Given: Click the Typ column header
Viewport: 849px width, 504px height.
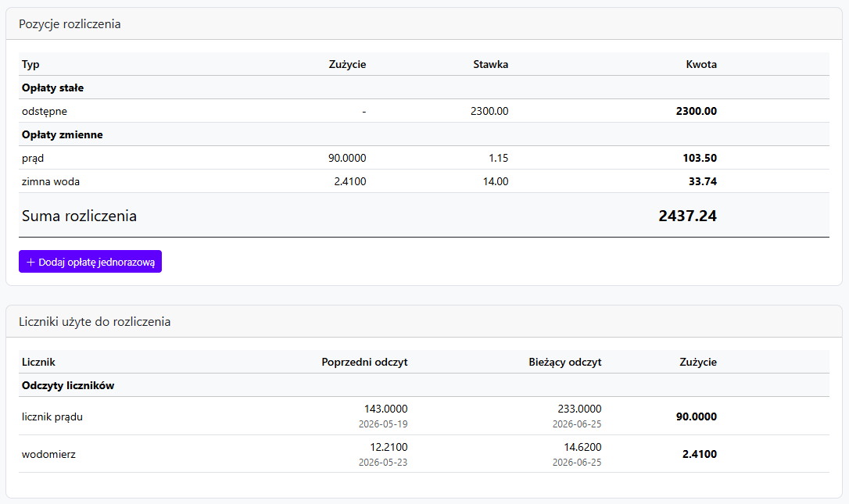Looking at the screenshot, I should coord(30,64).
